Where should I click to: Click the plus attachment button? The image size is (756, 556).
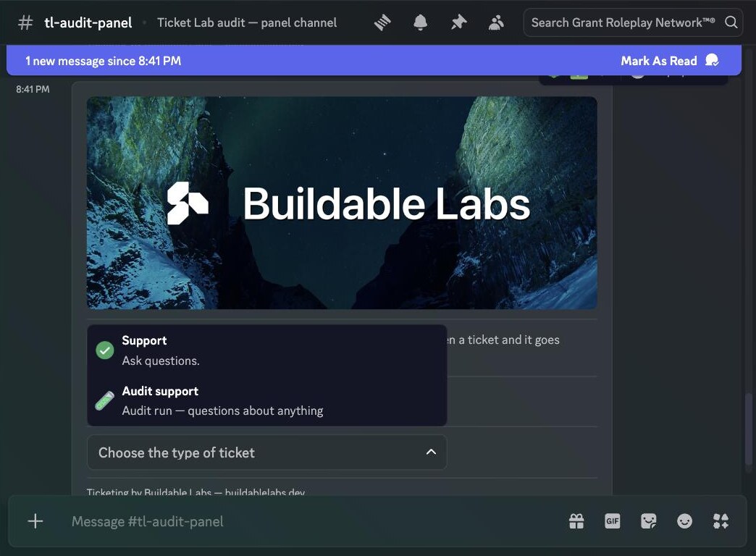(35, 521)
